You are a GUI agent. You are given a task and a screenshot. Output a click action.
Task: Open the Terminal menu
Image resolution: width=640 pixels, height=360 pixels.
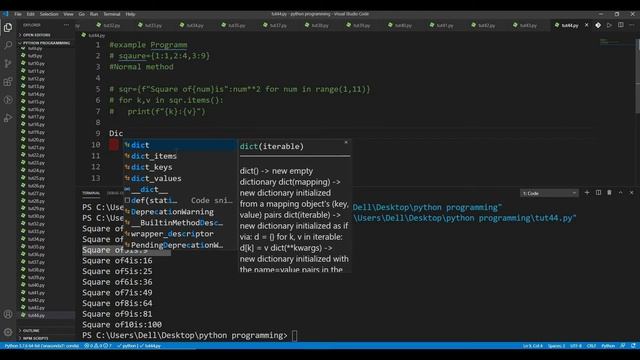(x=112, y=14)
